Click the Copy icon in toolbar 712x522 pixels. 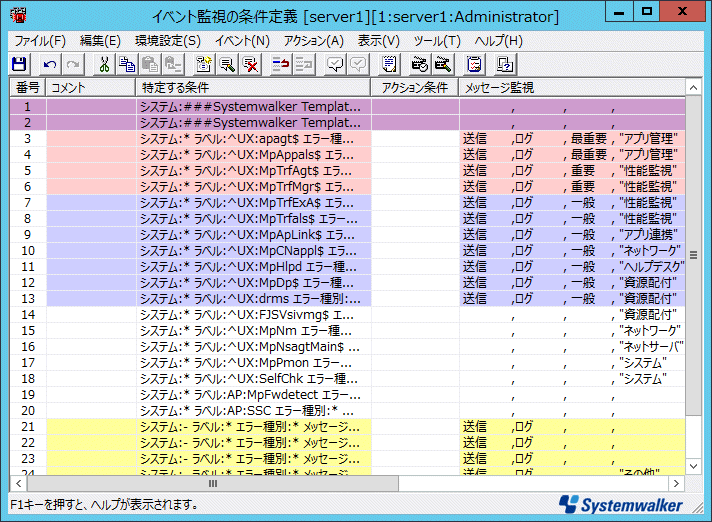127,64
